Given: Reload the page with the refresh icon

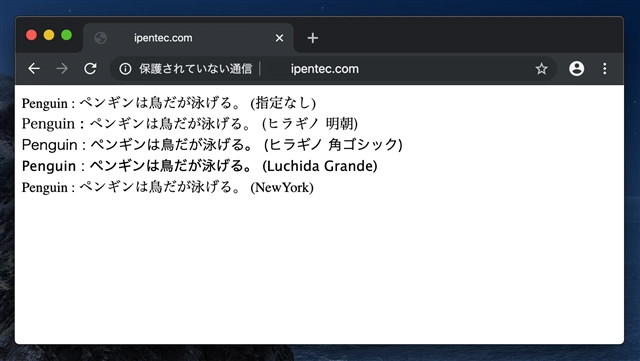Looking at the screenshot, I should point(90,69).
